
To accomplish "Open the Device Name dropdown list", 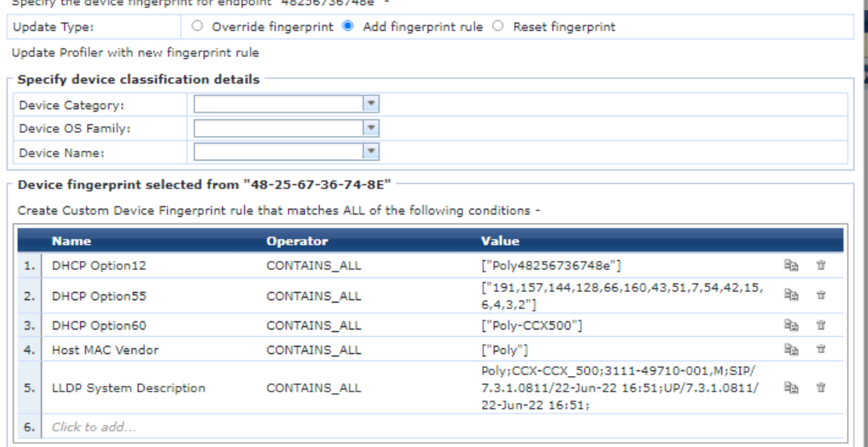I will coord(371,152).
